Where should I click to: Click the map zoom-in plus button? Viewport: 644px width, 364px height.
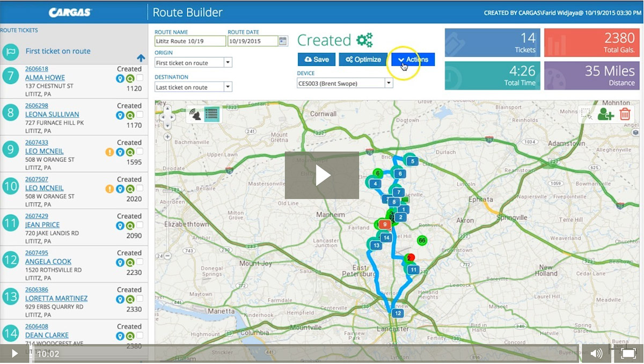click(x=167, y=137)
